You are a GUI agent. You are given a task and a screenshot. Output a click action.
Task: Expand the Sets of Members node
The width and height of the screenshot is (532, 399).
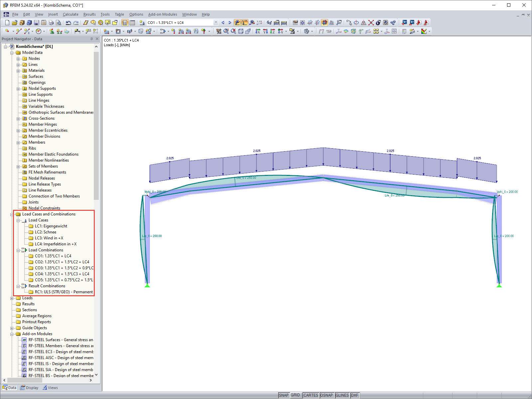18,166
